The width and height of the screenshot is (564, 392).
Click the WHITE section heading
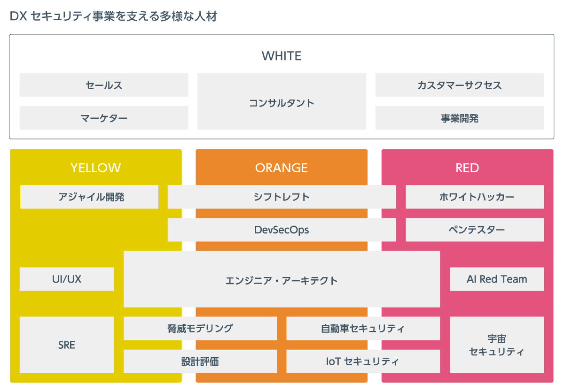(x=282, y=56)
